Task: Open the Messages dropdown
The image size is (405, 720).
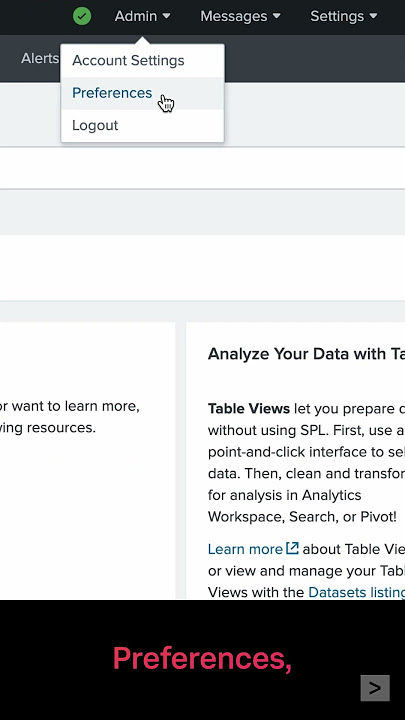Action: [240, 16]
